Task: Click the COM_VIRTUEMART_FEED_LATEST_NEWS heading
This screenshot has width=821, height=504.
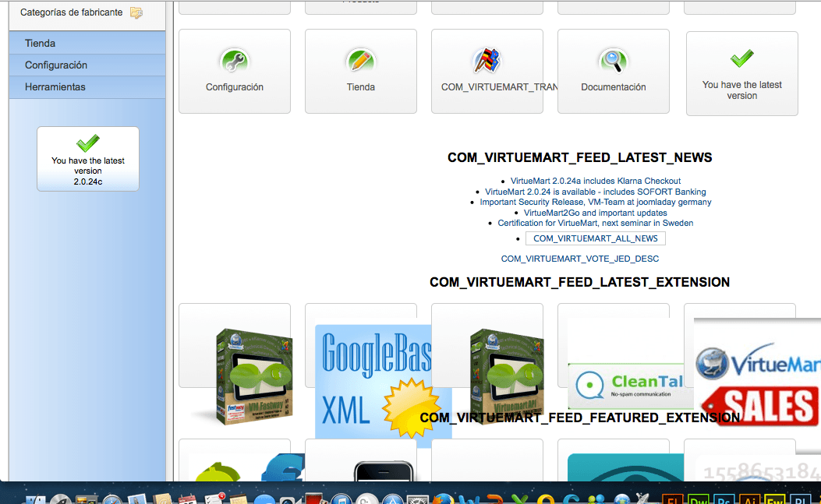Action: click(579, 157)
